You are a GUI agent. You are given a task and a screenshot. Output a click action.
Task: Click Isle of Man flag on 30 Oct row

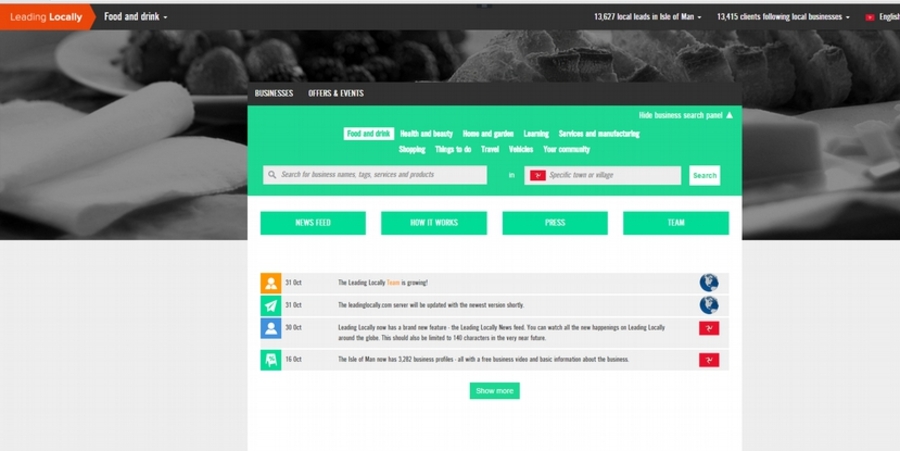(x=709, y=328)
